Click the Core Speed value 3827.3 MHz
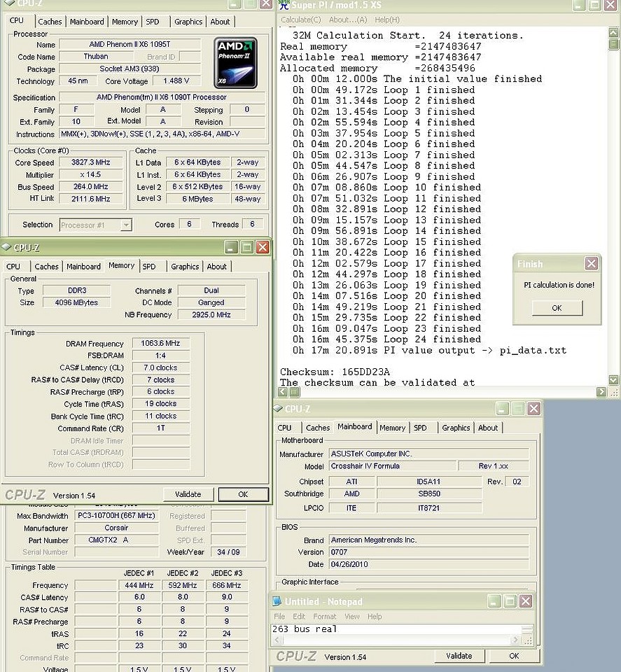Screen dimensions: 621x672 click(x=91, y=162)
